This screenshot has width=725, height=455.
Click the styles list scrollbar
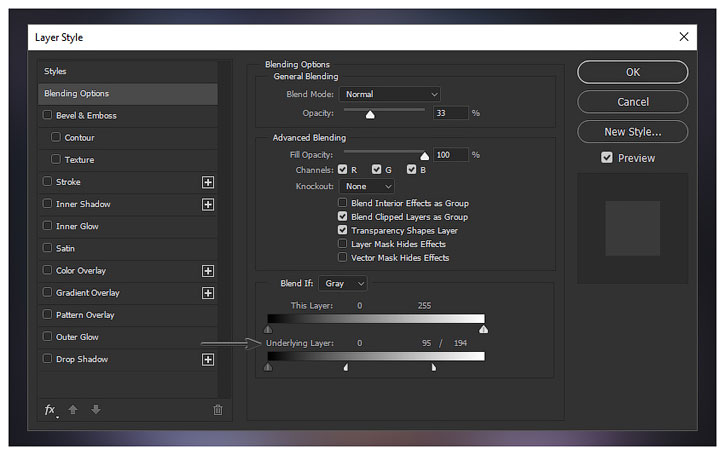[x=225, y=229]
